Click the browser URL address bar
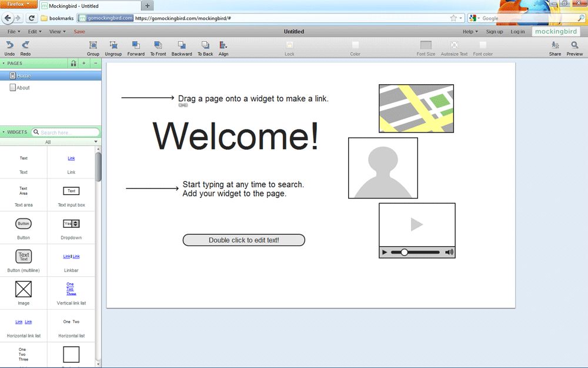This screenshot has height=368, width=588. pos(270,18)
